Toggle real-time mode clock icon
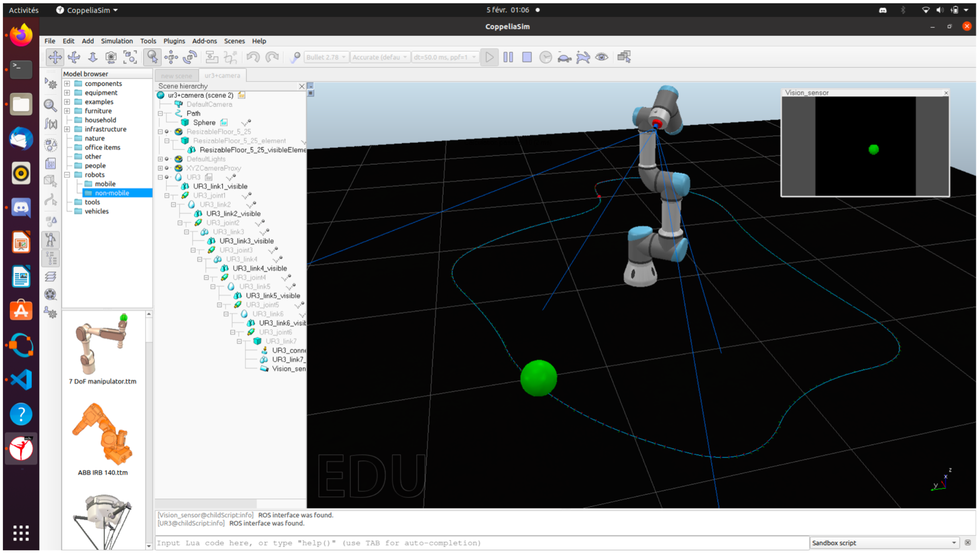The width and height of the screenshot is (980, 554). (x=546, y=57)
